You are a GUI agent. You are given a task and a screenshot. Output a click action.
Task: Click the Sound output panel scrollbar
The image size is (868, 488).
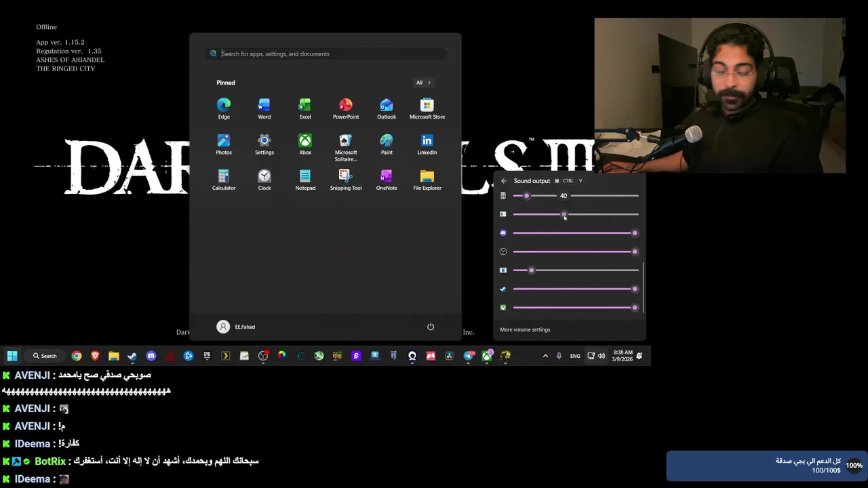[x=643, y=288]
